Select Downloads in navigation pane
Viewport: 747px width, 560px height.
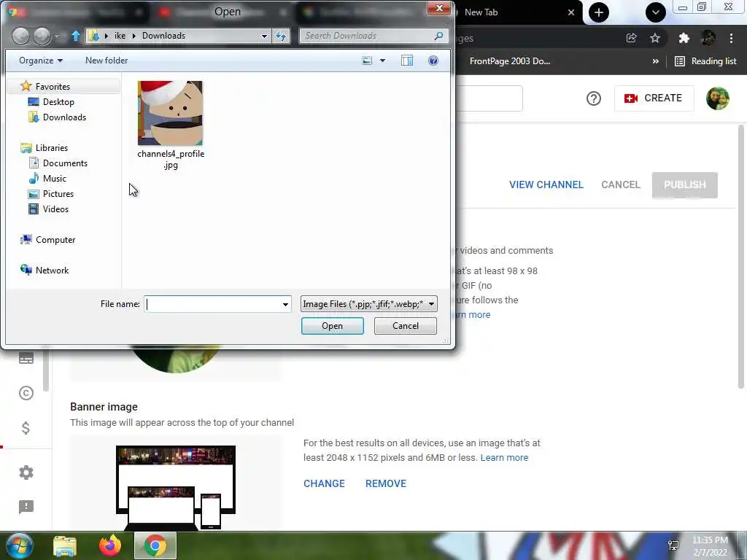click(x=64, y=117)
